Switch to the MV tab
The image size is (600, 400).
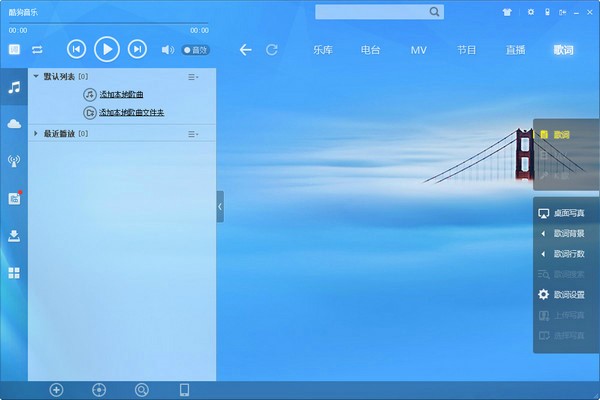(419, 50)
